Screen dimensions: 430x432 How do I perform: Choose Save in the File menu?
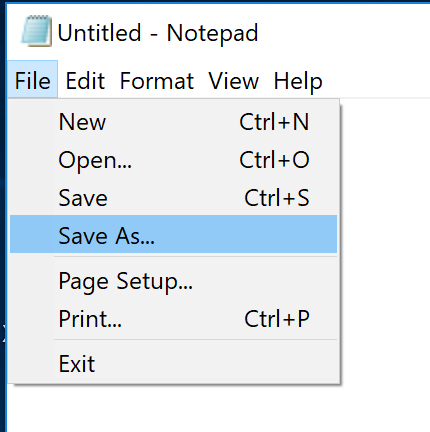click(173, 198)
